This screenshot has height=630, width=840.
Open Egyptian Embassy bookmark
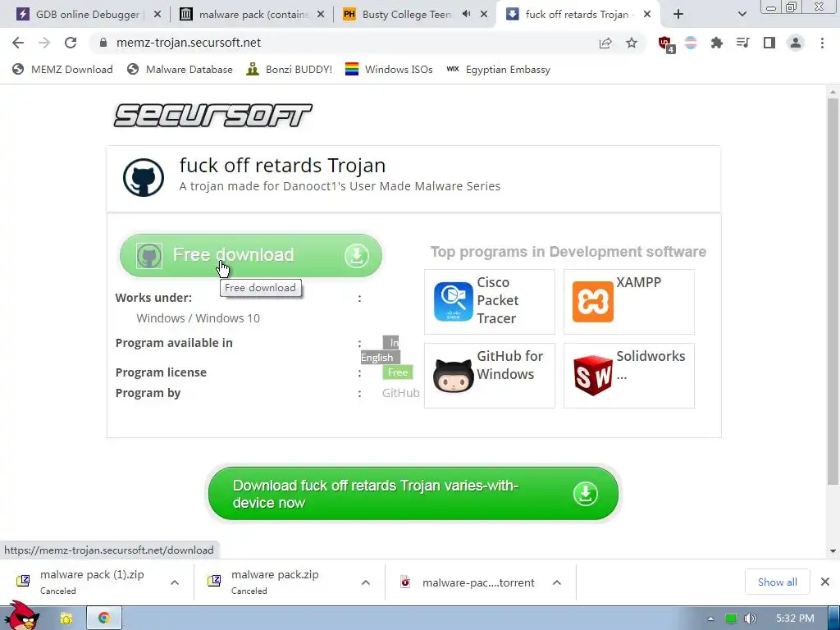click(x=498, y=70)
